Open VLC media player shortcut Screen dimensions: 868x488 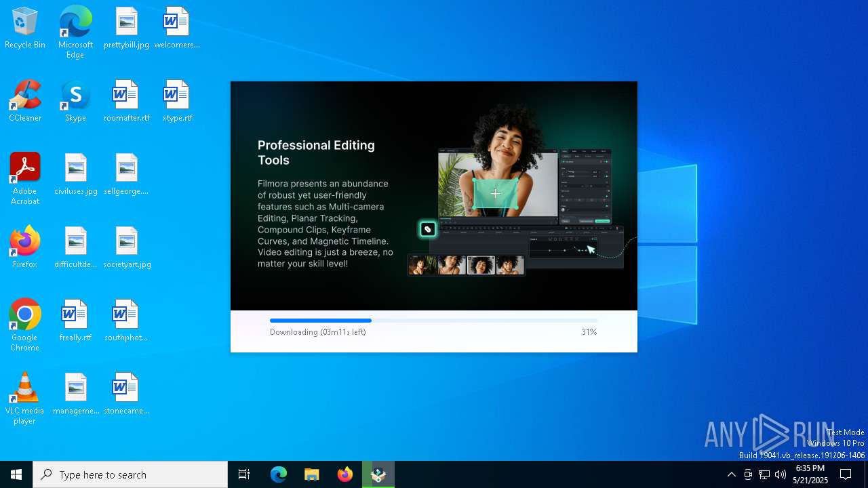click(25, 399)
